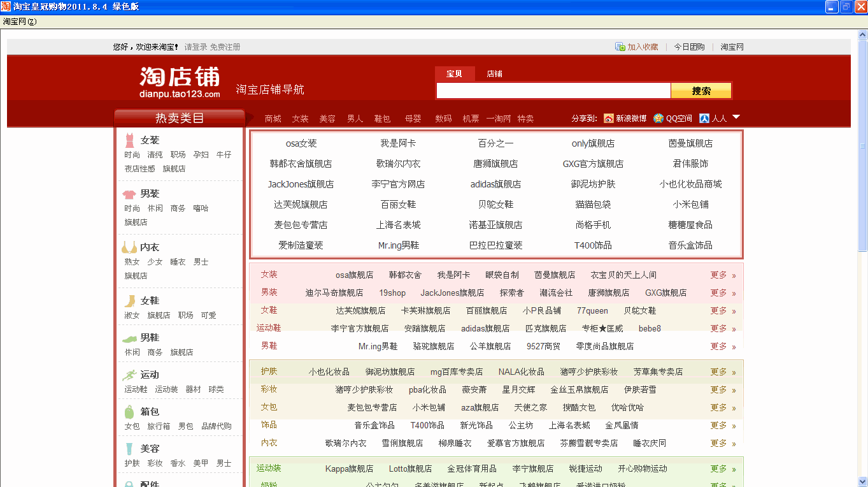Viewport: 868px width, 487px height.
Task: Switch to the 店铺 search tab
Action: [494, 74]
